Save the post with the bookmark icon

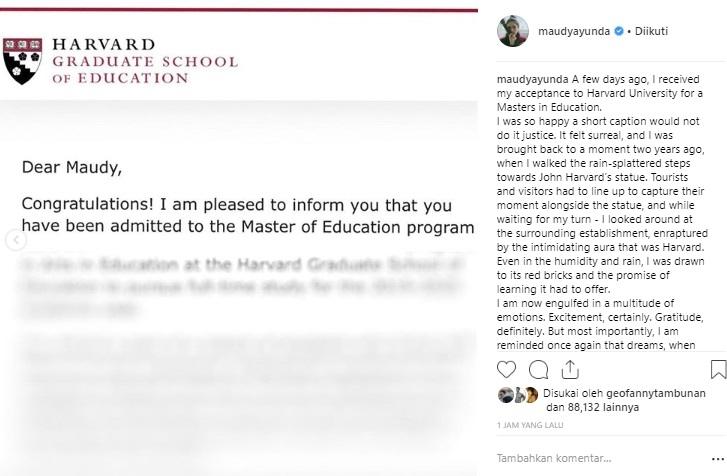coord(718,370)
